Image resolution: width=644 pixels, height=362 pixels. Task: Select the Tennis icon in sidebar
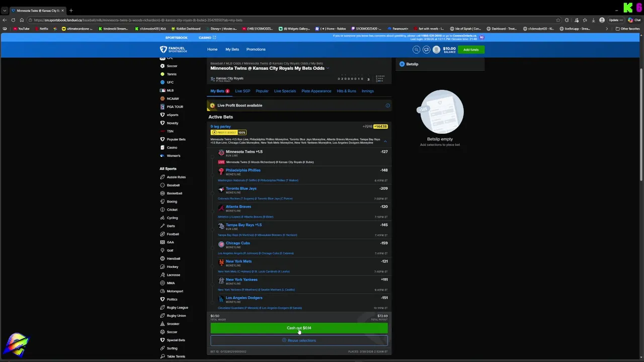(163, 74)
